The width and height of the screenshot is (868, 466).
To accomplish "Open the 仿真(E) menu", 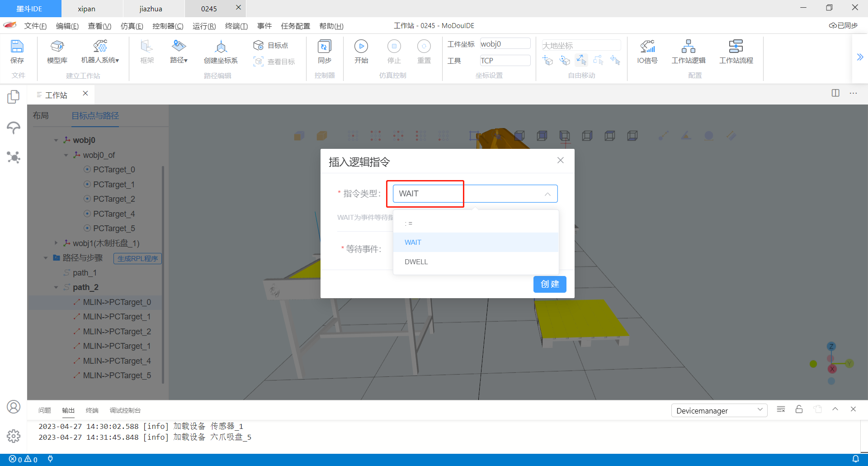I will pyautogui.click(x=132, y=26).
